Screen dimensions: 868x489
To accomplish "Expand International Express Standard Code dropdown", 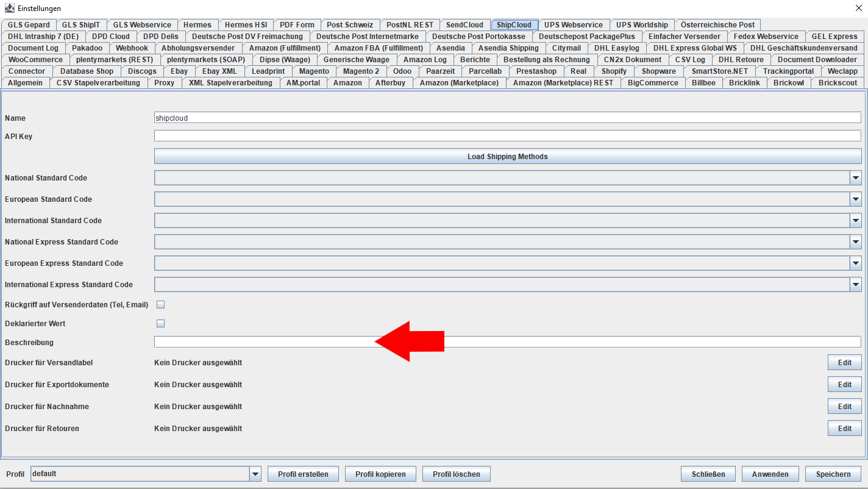I will pyautogui.click(x=855, y=285).
